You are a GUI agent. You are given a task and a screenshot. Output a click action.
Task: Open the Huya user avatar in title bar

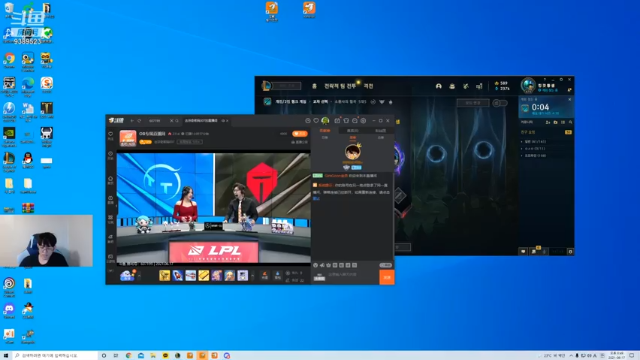[x=325, y=121]
